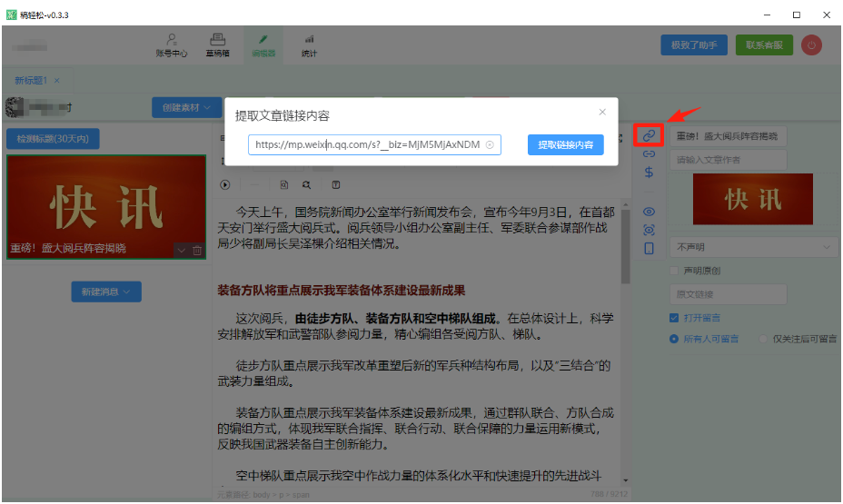Image resolution: width=843 pixels, height=504 pixels.
Task: Open the 不声明 dropdown
Action: click(x=753, y=247)
